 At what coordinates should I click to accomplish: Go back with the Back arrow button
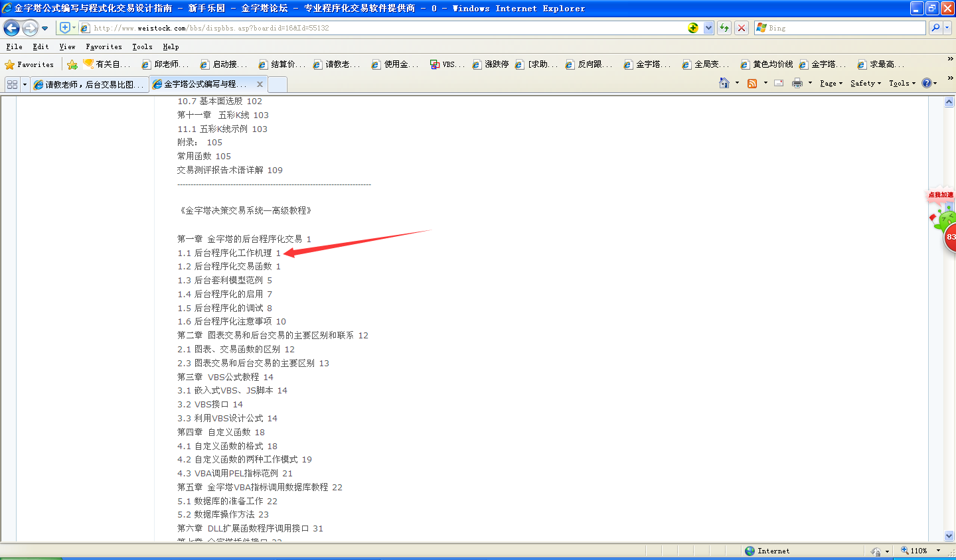(x=12, y=28)
